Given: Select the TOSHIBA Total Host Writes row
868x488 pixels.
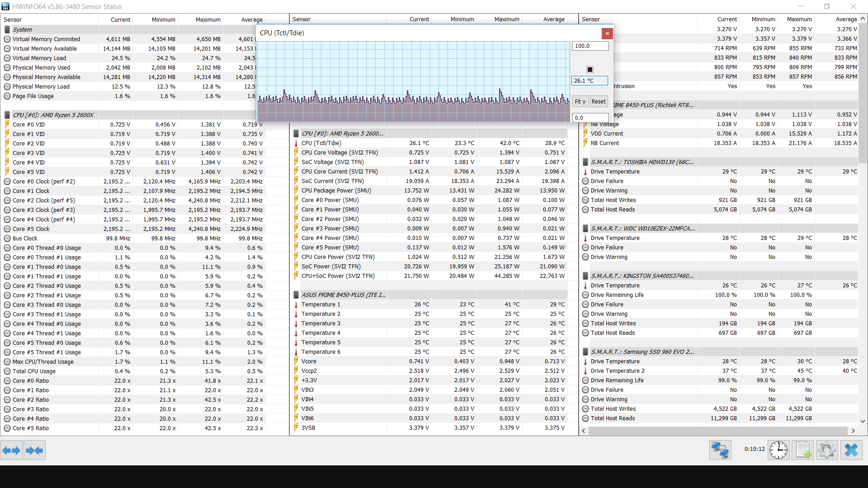Looking at the screenshot, I should coord(720,200).
